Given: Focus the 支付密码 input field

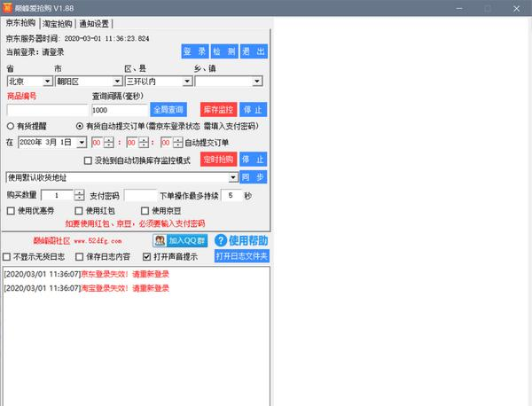Looking at the screenshot, I should pos(140,195).
